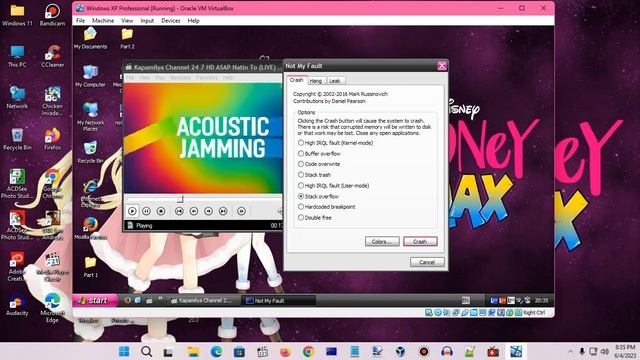
Task: Open VirtualBox Input menu
Action: 147,20
